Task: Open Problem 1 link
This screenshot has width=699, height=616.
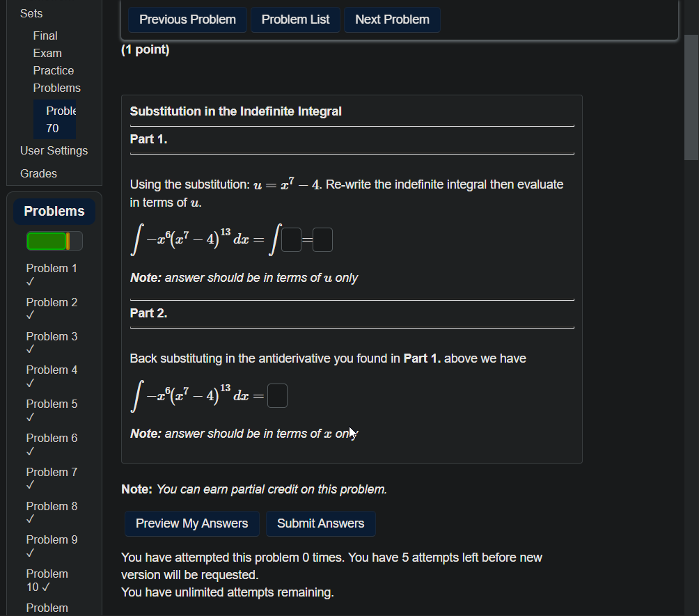Action: click(x=52, y=274)
